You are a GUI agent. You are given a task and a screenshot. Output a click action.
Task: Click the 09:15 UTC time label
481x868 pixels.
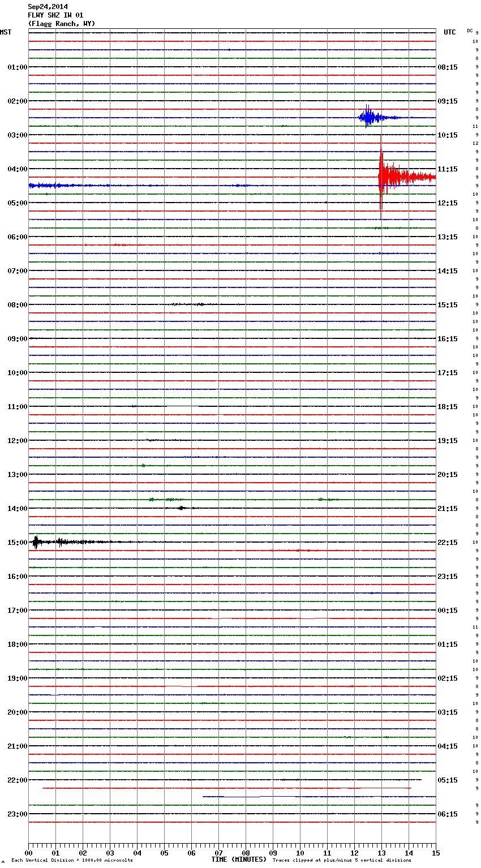[x=448, y=101]
